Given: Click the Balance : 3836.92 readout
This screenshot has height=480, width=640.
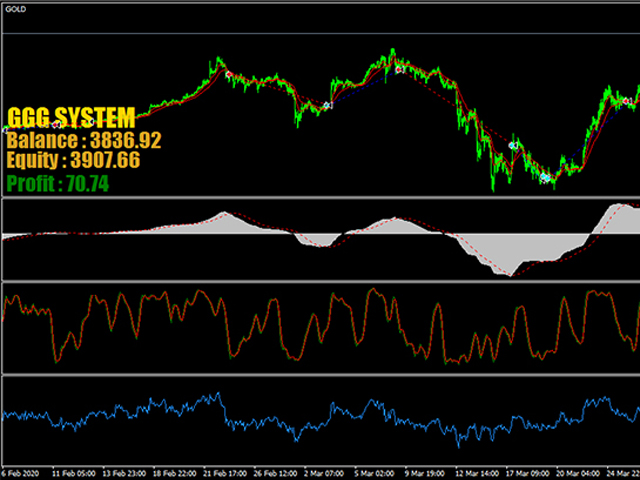Looking at the screenshot, I should point(84,140).
